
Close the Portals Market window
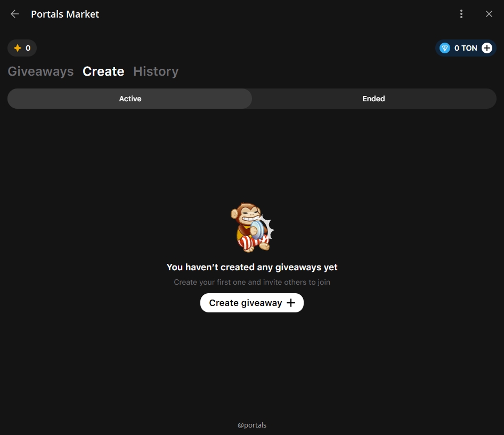[489, 14]
